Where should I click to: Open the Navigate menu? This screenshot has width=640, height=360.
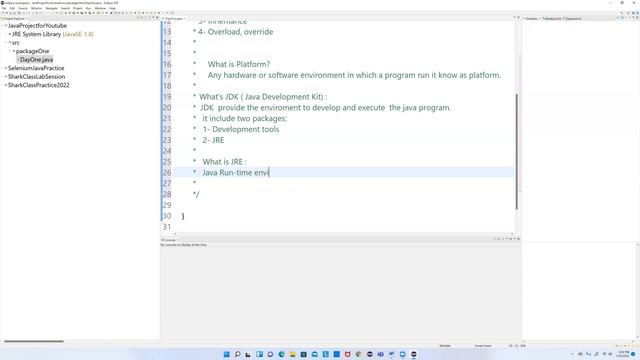(x=51, y=8)
